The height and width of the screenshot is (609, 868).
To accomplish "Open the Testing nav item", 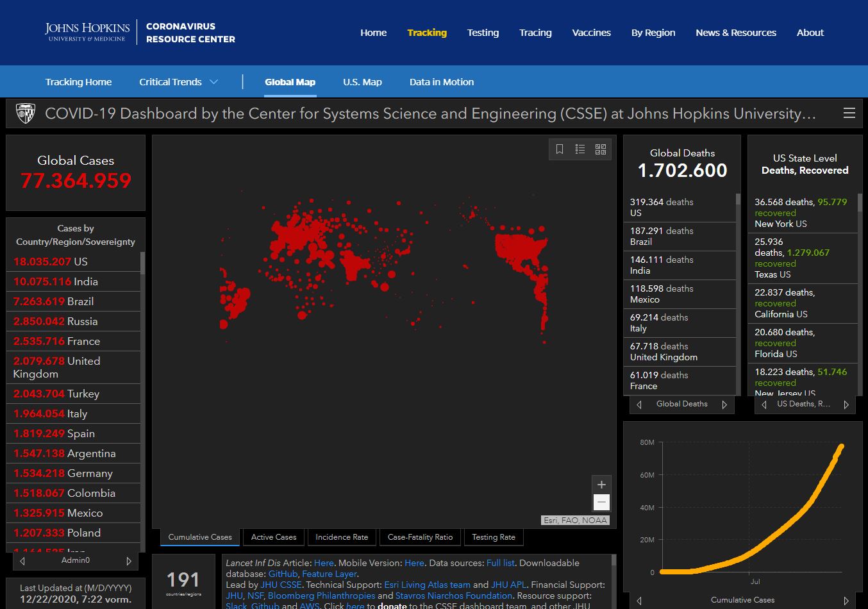I will [x=483, y=33].
